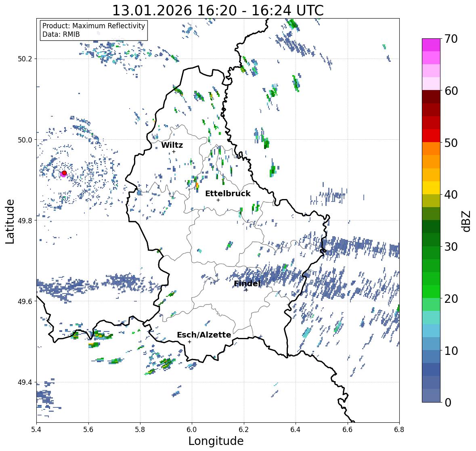This screenshot has height=451, width=476.
Task: Click the 49.6 latitude tick label
Action: [x=25, y=301]
